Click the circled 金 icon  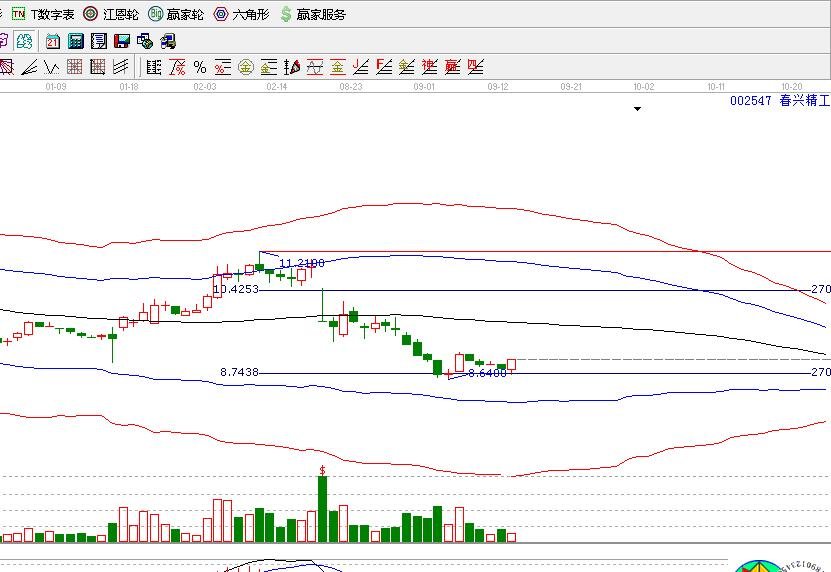click(x=245, y=67)
